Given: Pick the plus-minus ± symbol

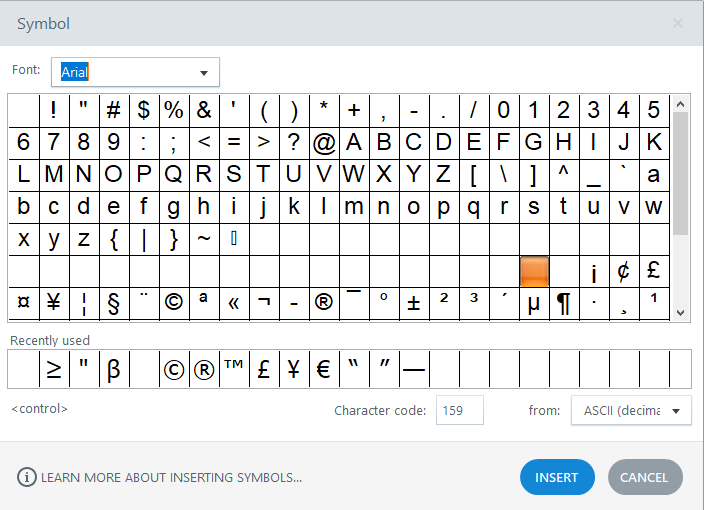Looking at the screenshot, I should [x=414, y=303].
